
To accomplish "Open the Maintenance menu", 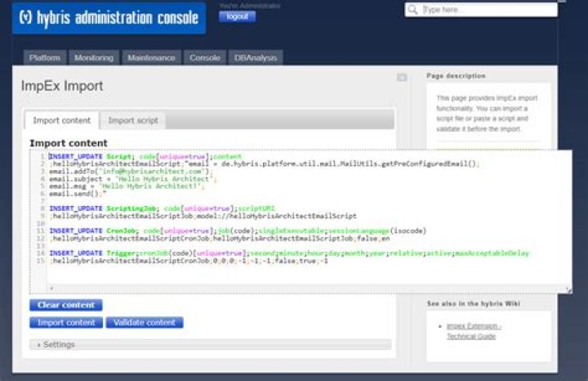I will click(x=151, y=58).
